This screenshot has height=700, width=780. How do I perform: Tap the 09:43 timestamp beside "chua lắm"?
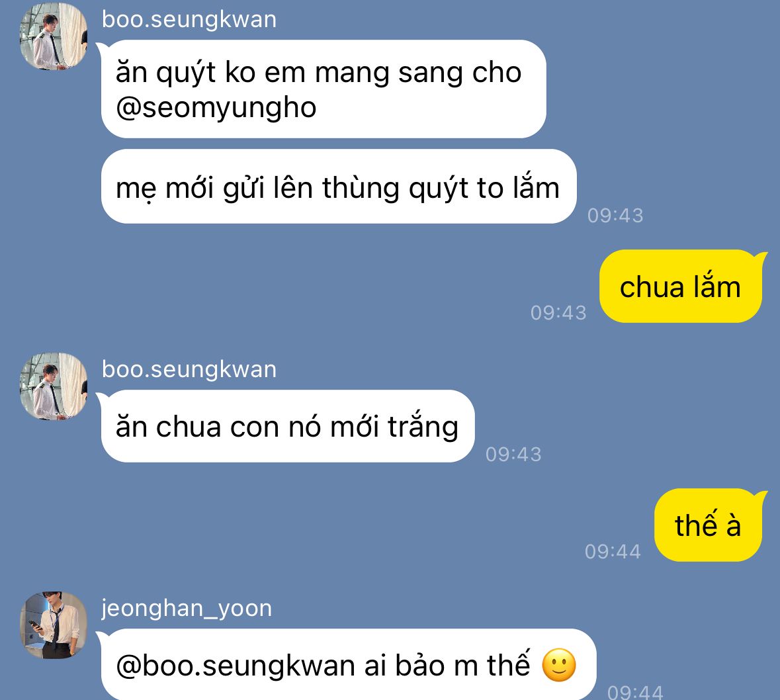[x=558, y=312]
